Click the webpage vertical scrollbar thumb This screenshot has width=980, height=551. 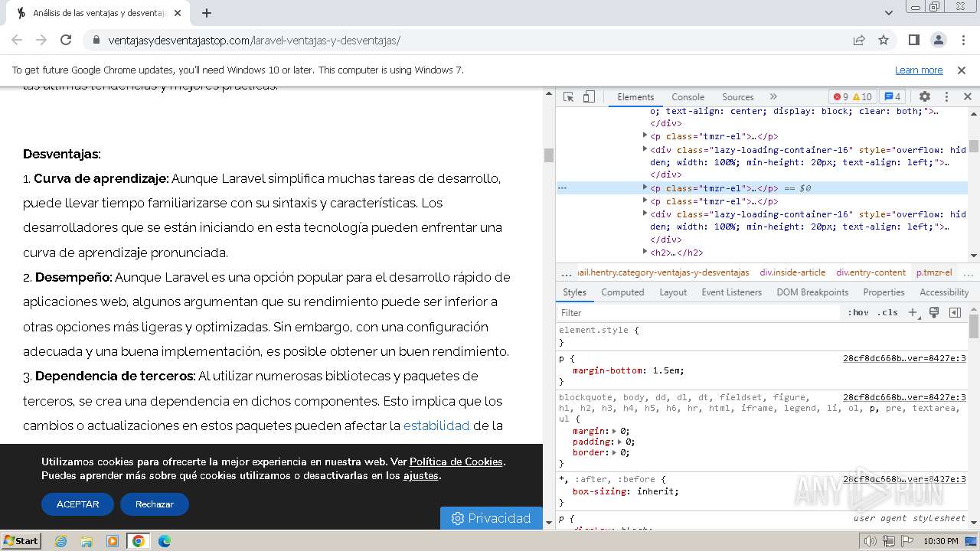point(548,155)
